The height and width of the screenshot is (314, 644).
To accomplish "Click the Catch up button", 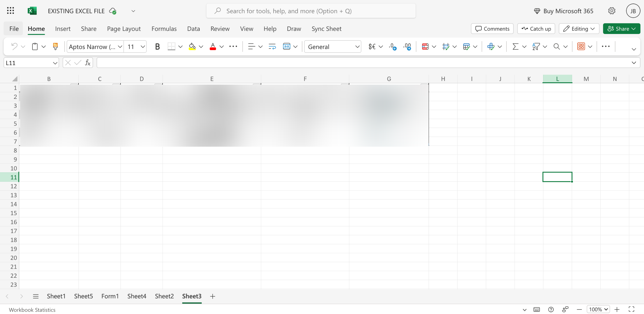I will (x=536, y=29).
